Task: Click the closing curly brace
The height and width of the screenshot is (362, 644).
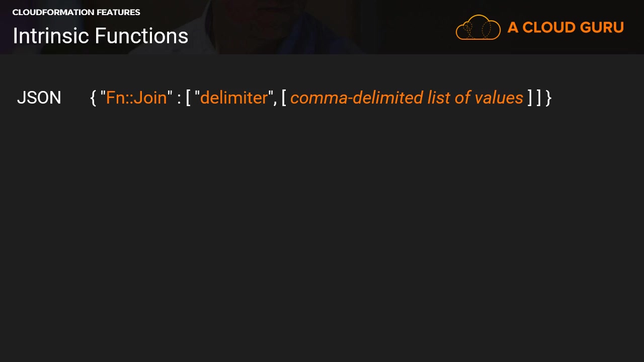Action: click(548, 98)
